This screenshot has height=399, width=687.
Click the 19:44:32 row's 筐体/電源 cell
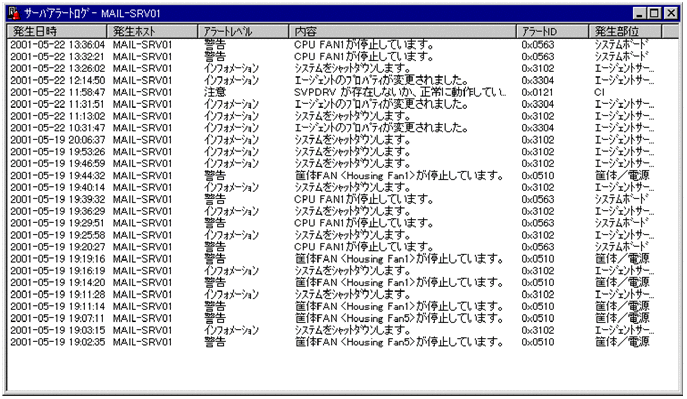pyautogui.click(x=622, y=175)
